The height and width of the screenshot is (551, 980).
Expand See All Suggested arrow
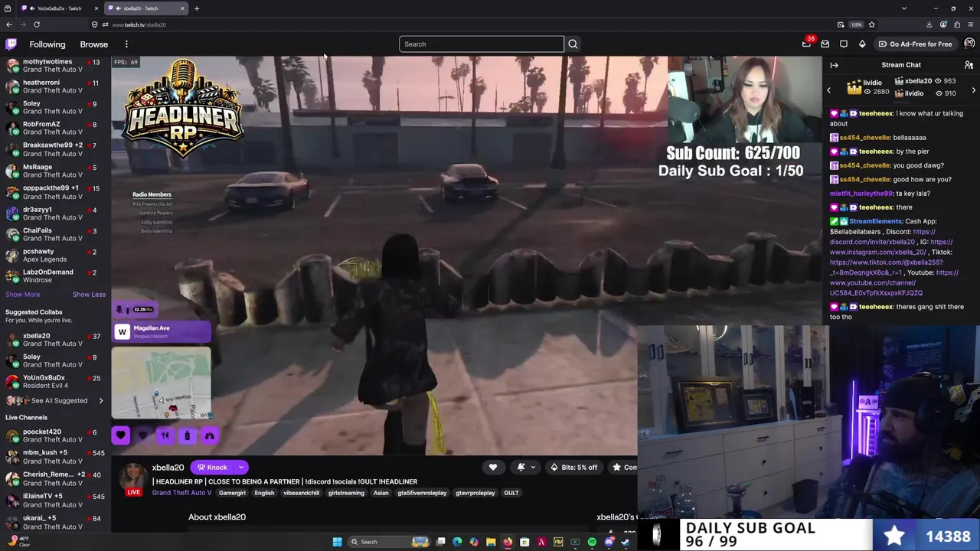[100, 401]
